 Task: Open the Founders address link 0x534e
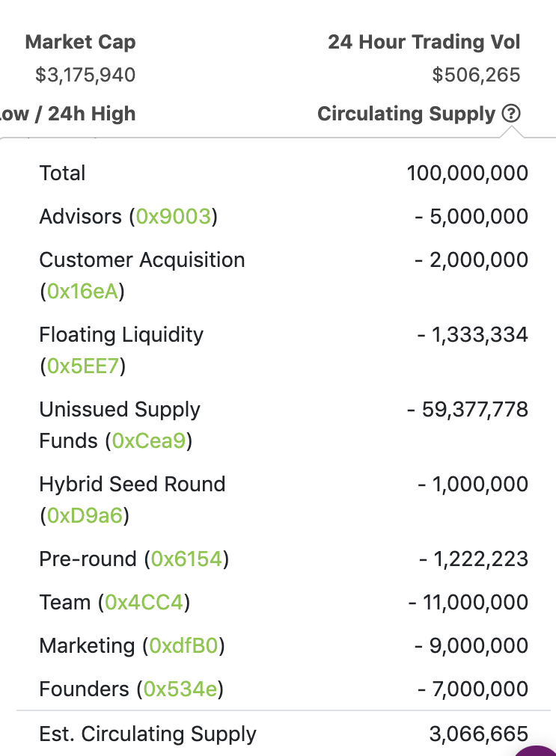pyautogui.click(x=180, y=689)
